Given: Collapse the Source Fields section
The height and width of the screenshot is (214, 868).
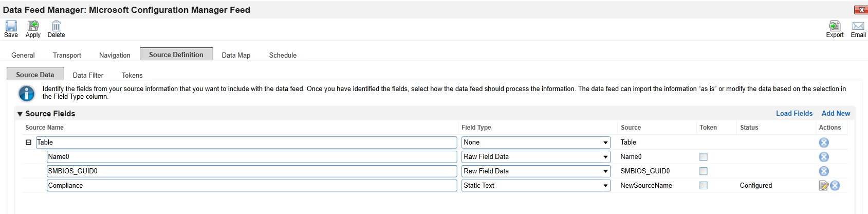Looking at the screenshot, I should (20, 114).
